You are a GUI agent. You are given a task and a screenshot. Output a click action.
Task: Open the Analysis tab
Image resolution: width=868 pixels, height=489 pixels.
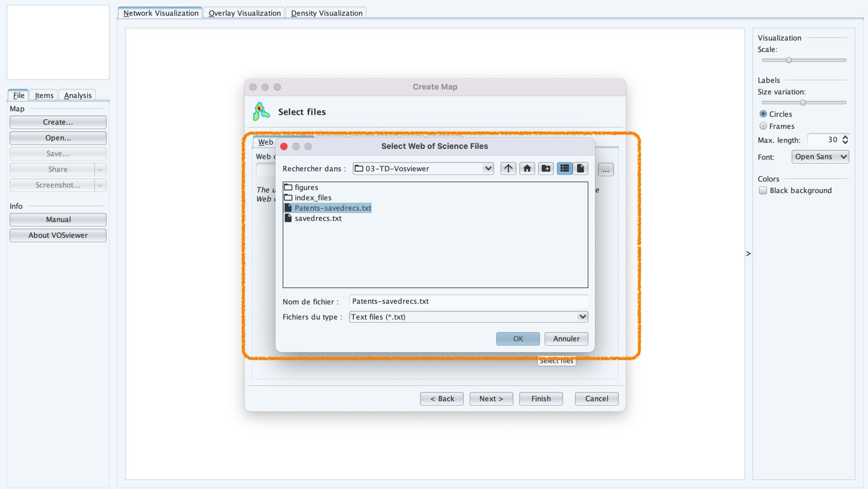[78, 95]
